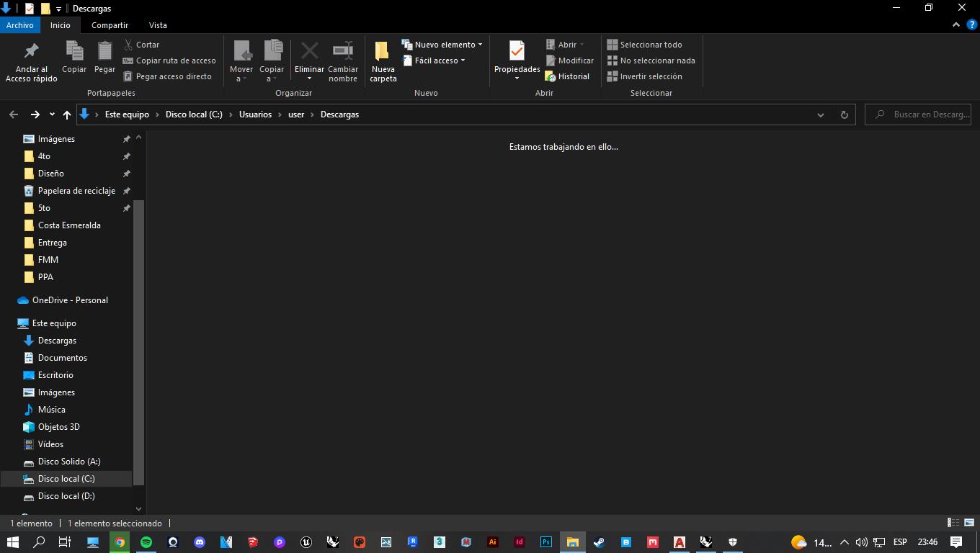The height and width of the screenshot is (553, 980).
Task: Click Seleccionar todo
Action: [x=644, y=45]
